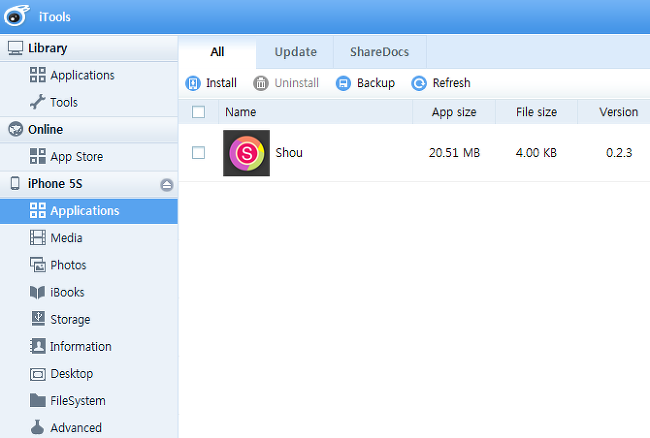Open the iBooks sidebar item
The image size is (650, 438).
(89, 292)
